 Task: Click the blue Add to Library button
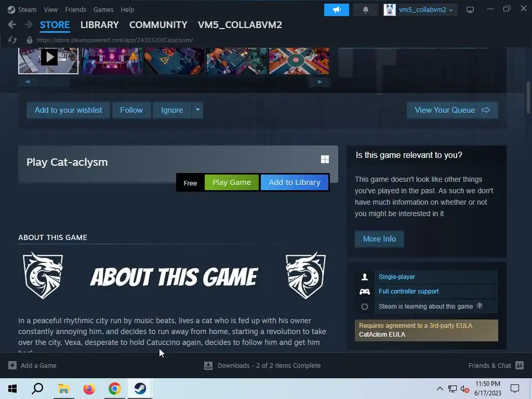[295, 182]
